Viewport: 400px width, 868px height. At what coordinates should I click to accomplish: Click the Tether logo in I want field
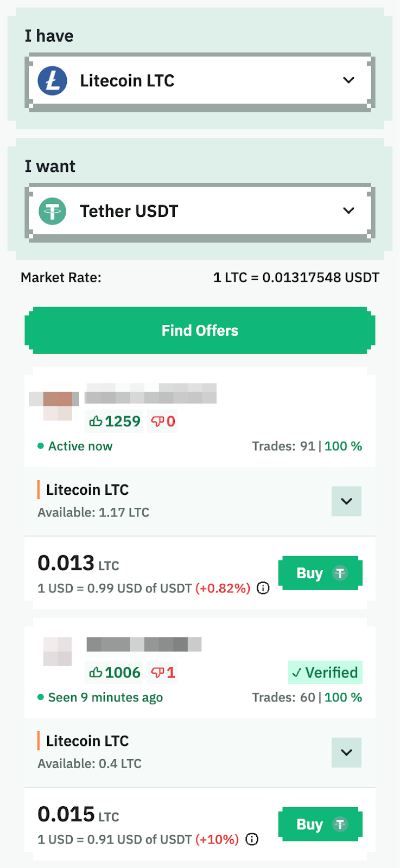(53, 211)
